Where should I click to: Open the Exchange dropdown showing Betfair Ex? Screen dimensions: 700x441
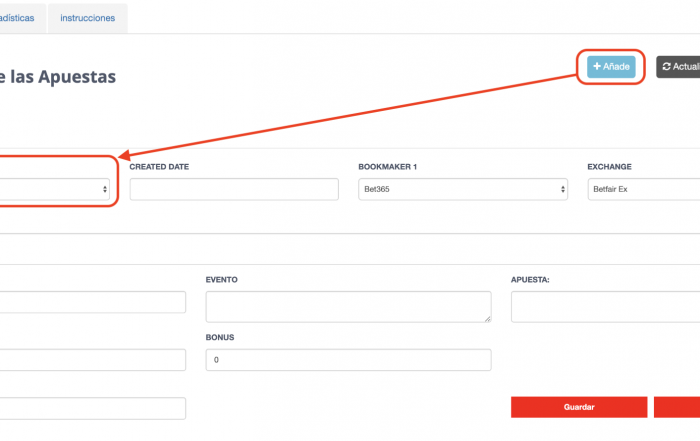(644, 189)
